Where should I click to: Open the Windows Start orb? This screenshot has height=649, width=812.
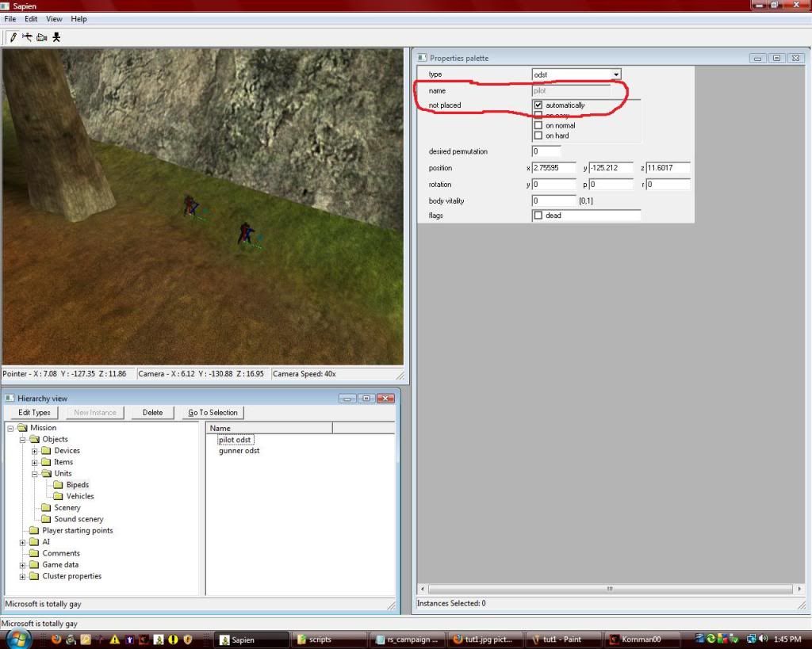click(x=19, y=639)
